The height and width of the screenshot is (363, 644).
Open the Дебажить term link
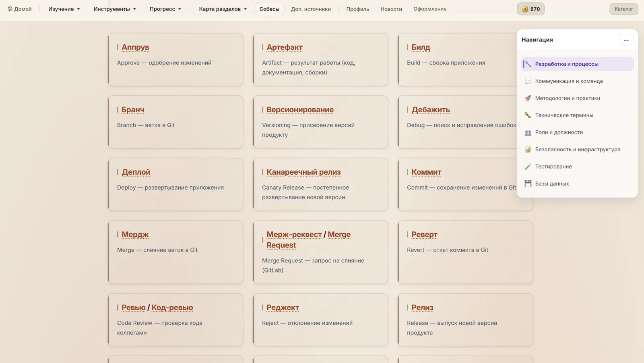click(431, 110)
